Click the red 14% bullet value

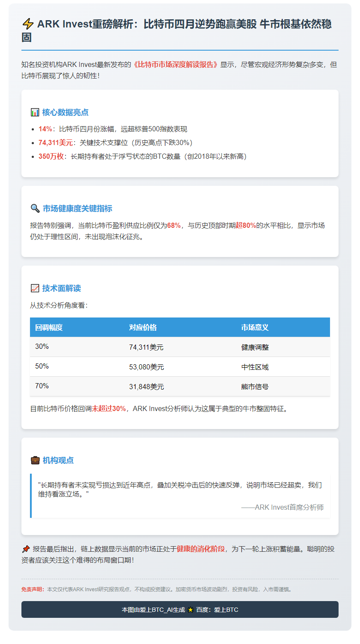point(45,129)
